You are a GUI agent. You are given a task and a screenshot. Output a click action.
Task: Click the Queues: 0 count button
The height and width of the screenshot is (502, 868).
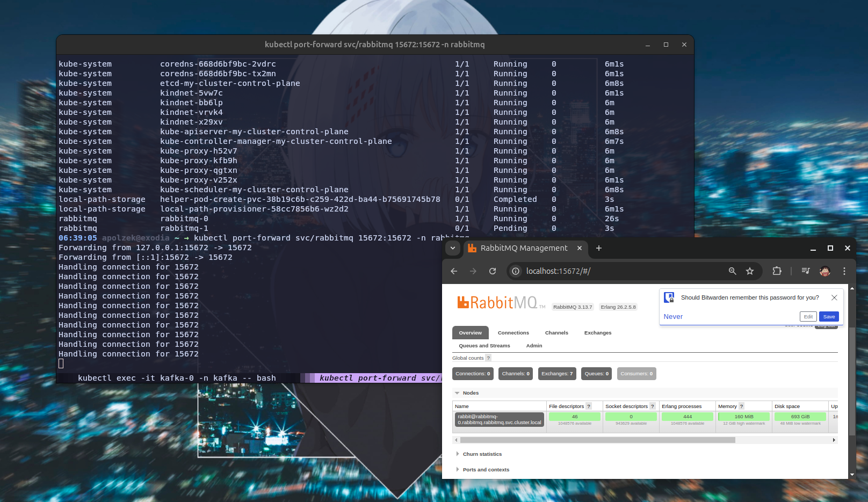click(597, 374)
